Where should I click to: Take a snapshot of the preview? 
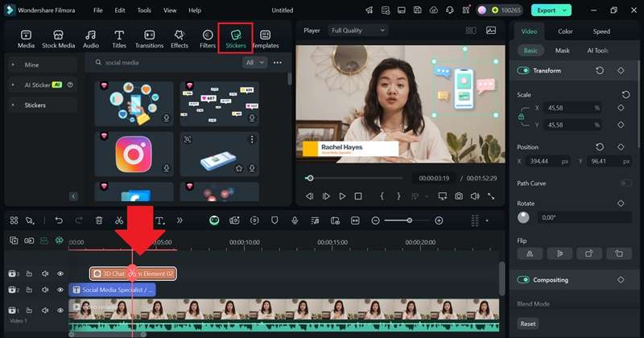[x=459, y=196]
